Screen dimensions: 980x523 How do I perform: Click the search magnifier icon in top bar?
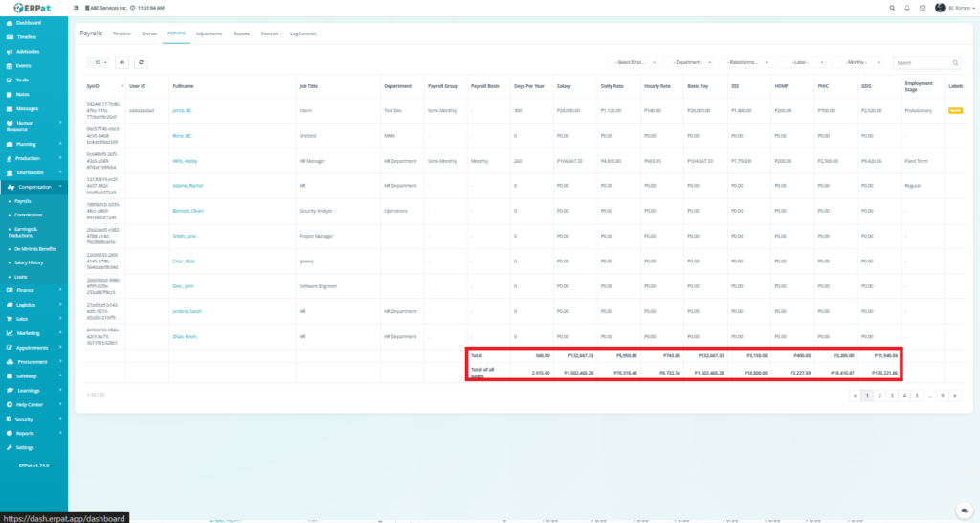click(x=893, y=8)
